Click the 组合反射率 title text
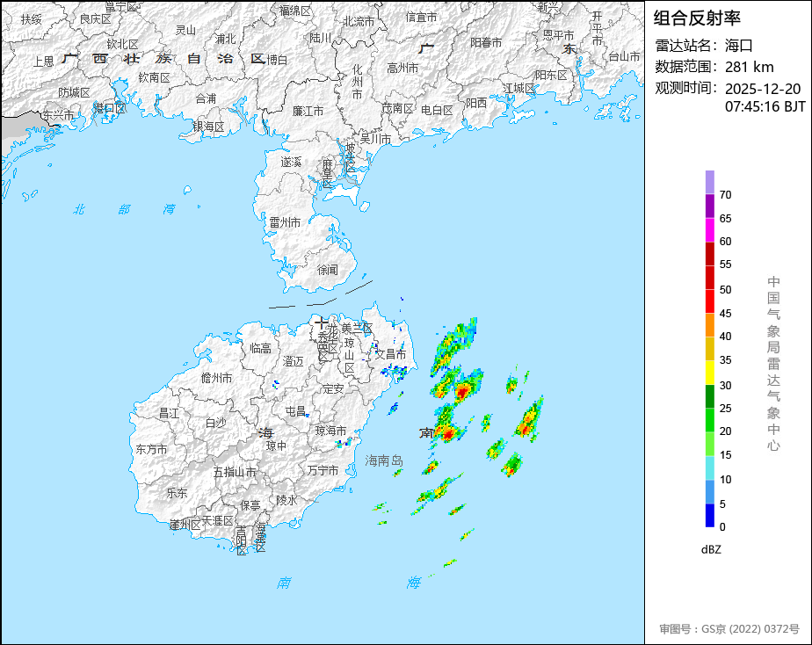Image resolution: width=812 pixels, height=645 pixels. tap(697, 18)
